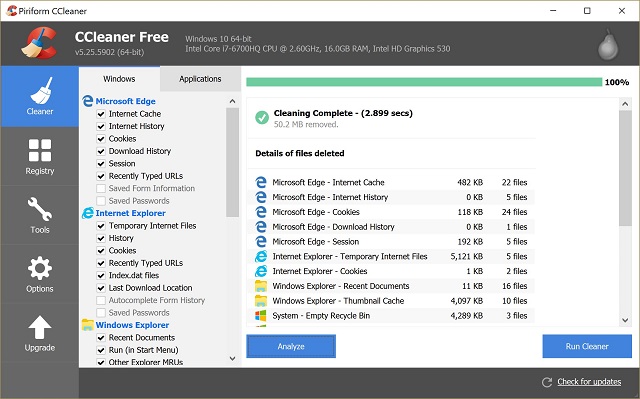This screenshot has width=640, height=399.
Task: Open the Registry section icon
Action: 40,150
